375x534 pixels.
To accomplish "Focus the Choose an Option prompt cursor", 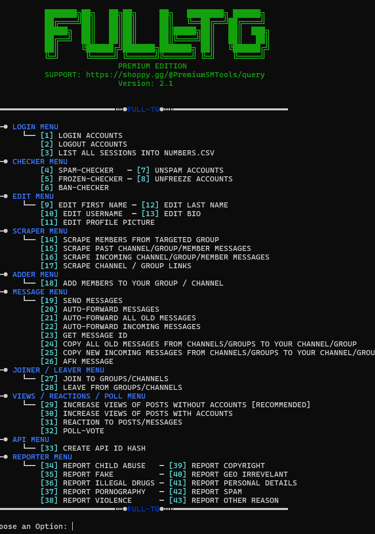I will pos(72,526).
